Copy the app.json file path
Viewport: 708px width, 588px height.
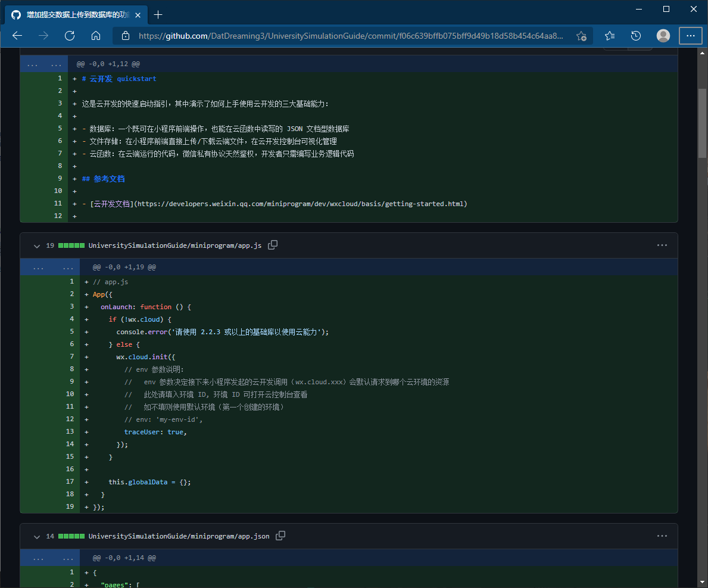pos(280,536)
